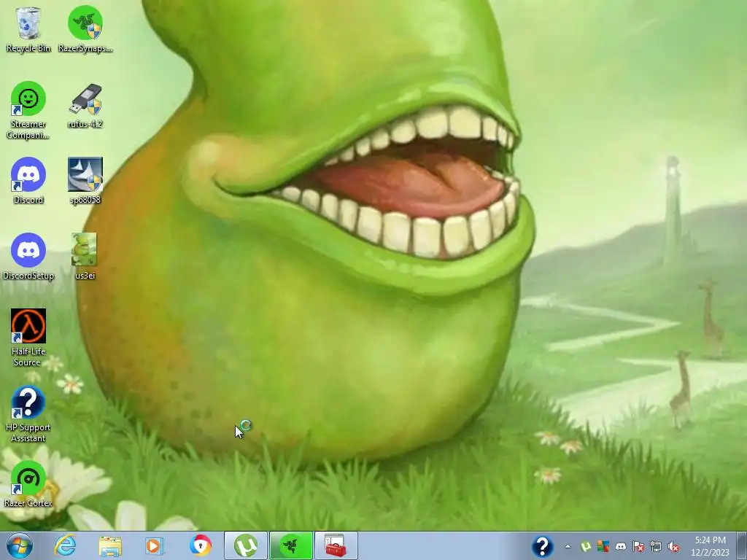Open Discord from the system tray

tap(620, 547)
